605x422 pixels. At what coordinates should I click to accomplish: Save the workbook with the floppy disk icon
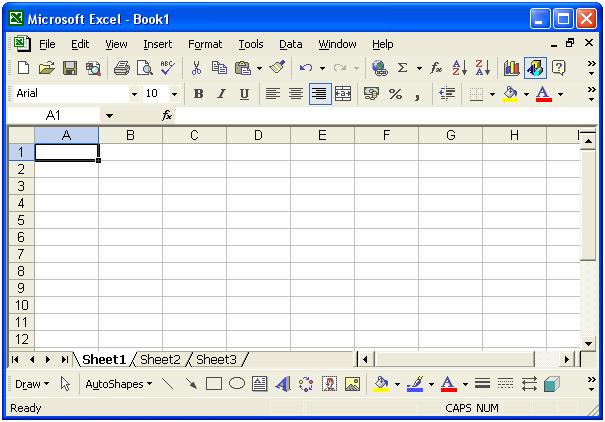(70, 68)
